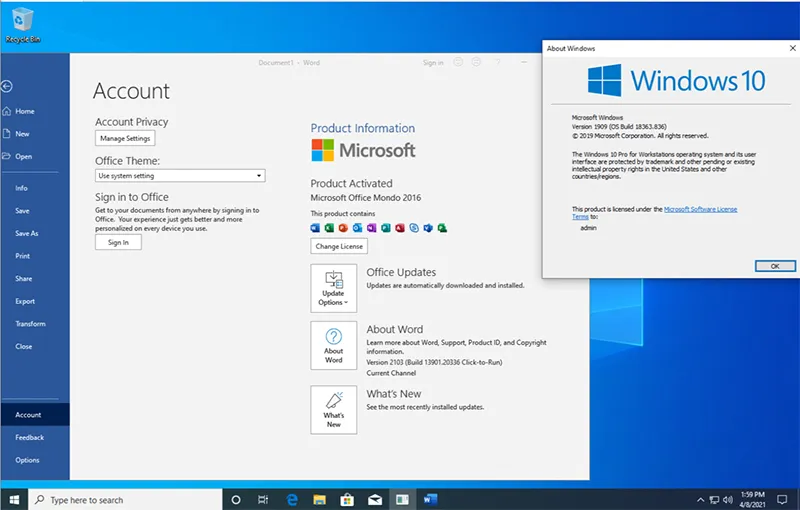Screen dimensions: 800x510
Task: Select Home in the backstage sidebar
Action: coord(24,111)
